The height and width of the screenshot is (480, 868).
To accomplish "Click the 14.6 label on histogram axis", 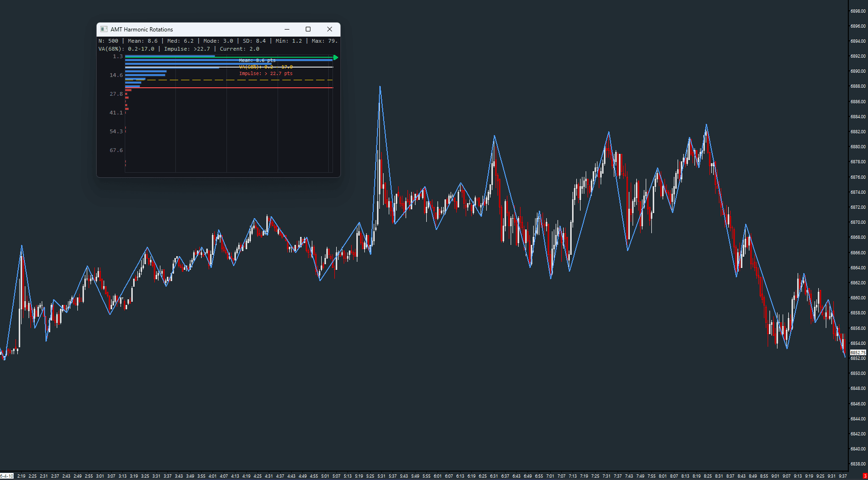I will tap(116, 75).
